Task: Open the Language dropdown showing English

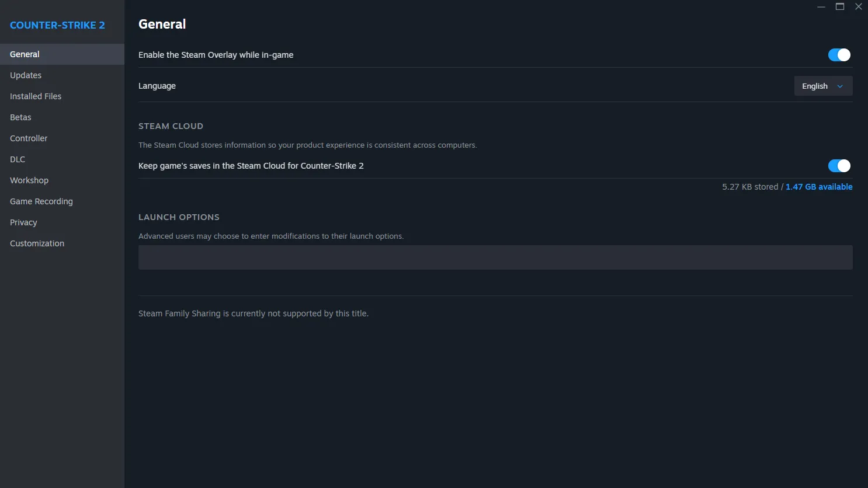Action: [x=822, y=86]
